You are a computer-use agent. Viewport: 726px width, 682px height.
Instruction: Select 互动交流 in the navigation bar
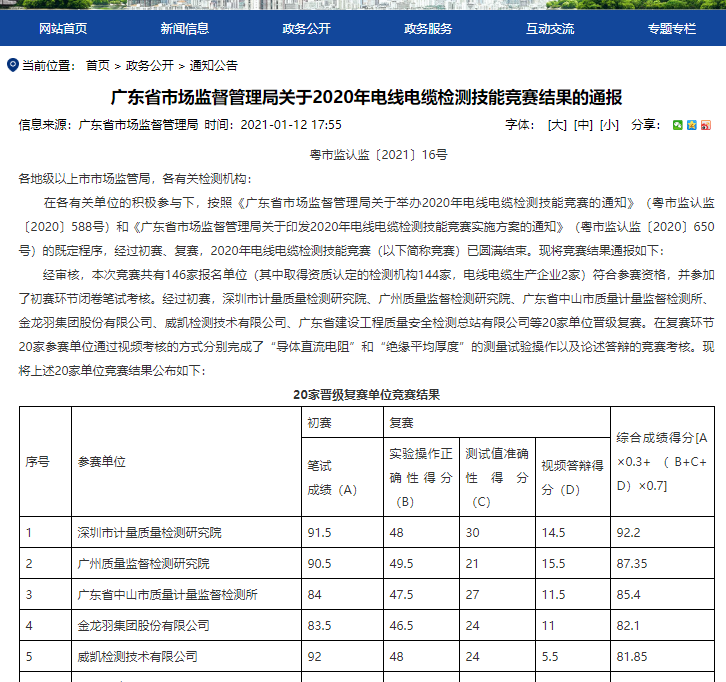tap(551, 28)
